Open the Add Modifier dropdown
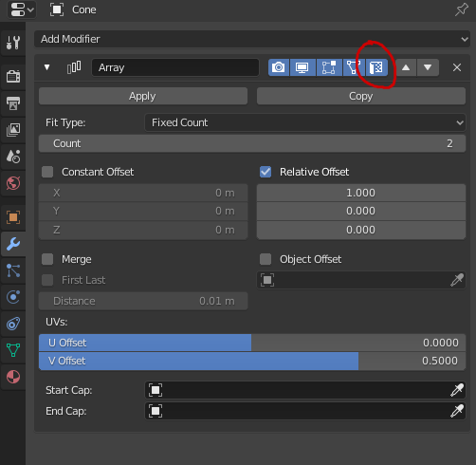The width and height of the screenshot is (476, 465). [x=252, y=39]
